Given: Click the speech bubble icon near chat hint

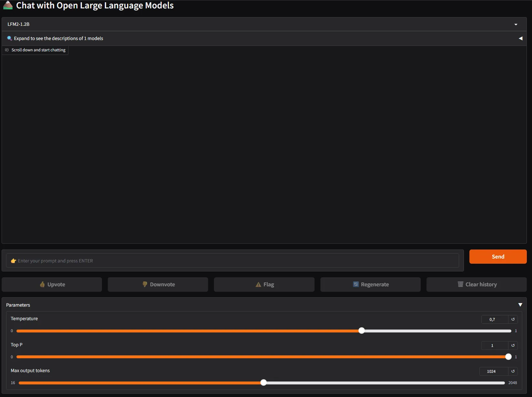Looking at the screenshot, I should [x=7, y=50].
